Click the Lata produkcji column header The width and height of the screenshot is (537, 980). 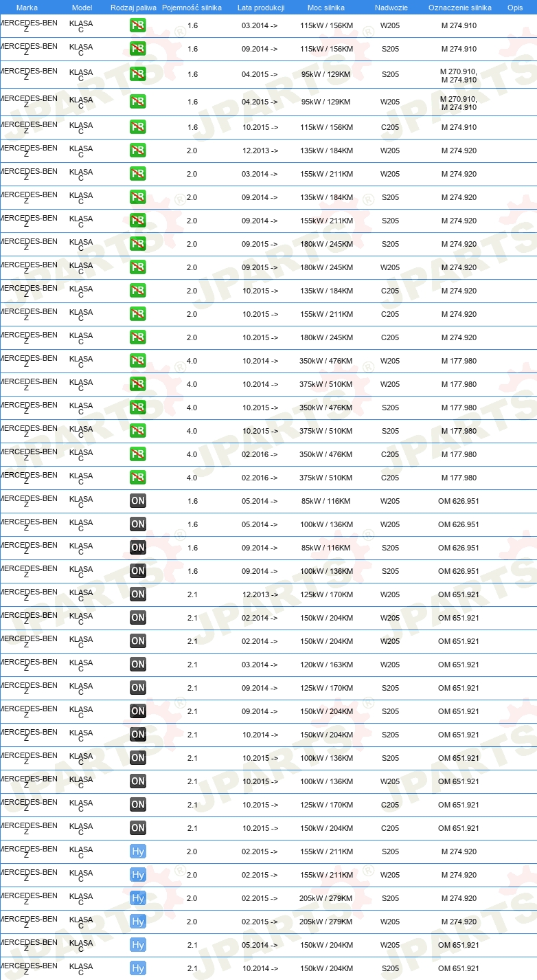261,8
